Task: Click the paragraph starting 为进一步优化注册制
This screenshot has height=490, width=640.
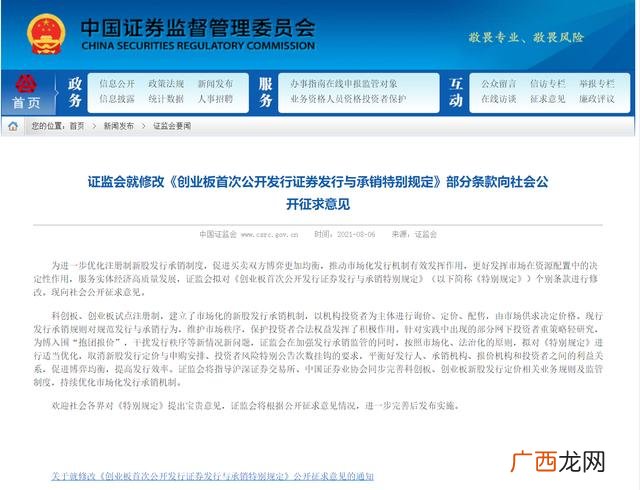Action: click(x=316, y=279)
